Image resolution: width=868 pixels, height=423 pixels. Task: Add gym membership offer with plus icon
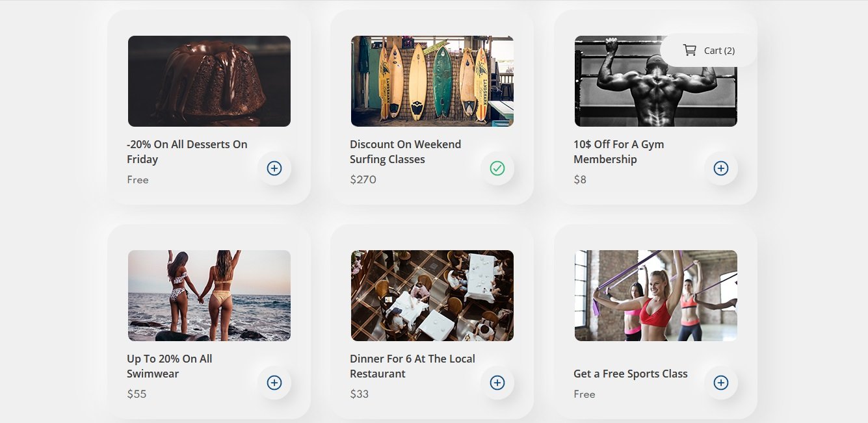(x=721, y=168)
